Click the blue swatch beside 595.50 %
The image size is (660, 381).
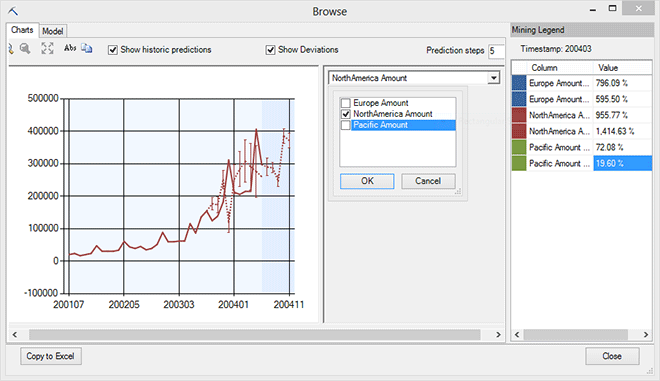point(519,99)
